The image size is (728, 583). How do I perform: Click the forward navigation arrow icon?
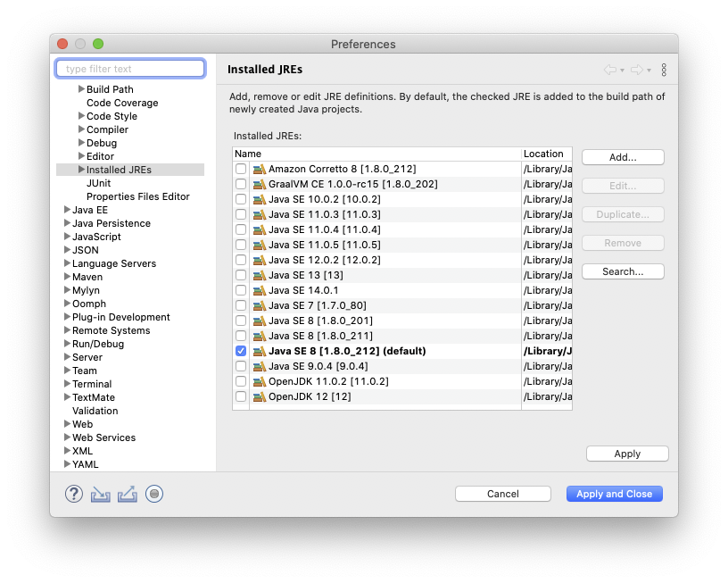[x=637, y=70]
